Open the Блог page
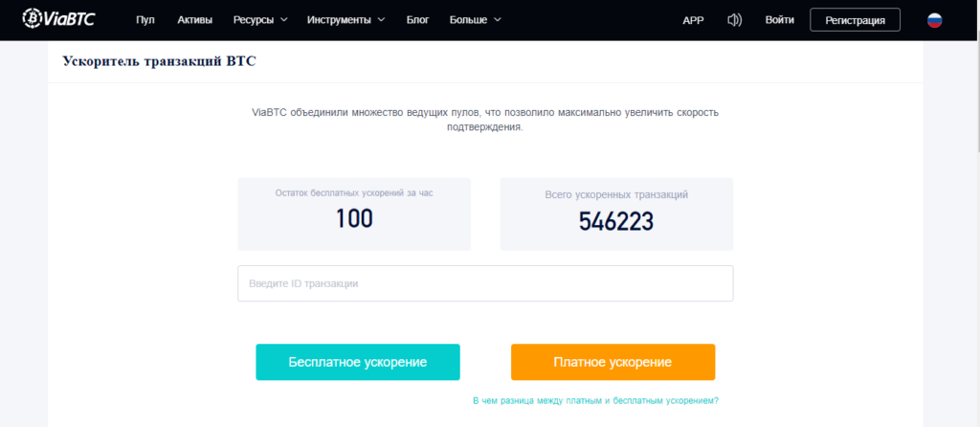 click(x=418, y=20)
